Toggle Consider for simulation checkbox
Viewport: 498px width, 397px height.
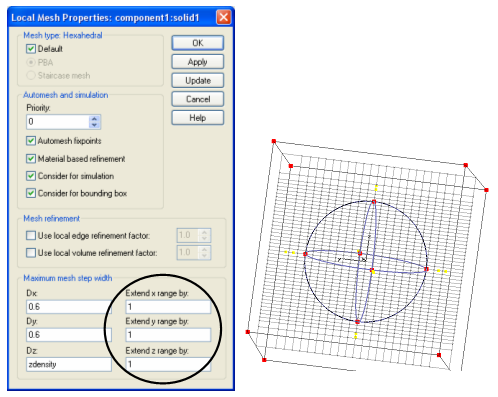click(31, 176)
